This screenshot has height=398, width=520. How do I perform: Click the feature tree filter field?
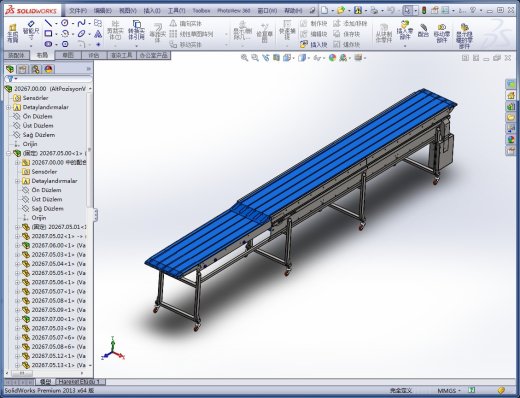click(x=49, y=79)
